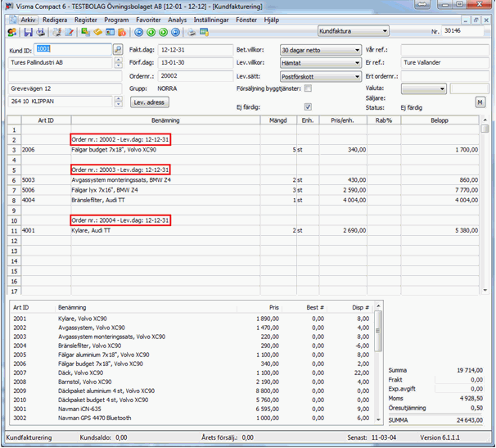Click the Lev. adress button
Image resolution: width=496 pixels, height=448 pixels.
click(150, 102)
